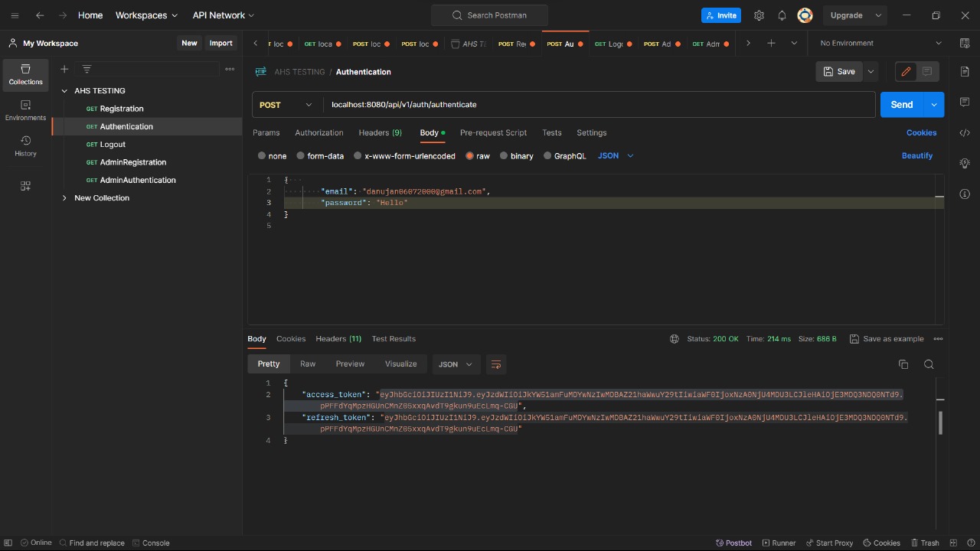This screenshot has height=551, width=980.
Task: Select the none body type
Action: 262,156
